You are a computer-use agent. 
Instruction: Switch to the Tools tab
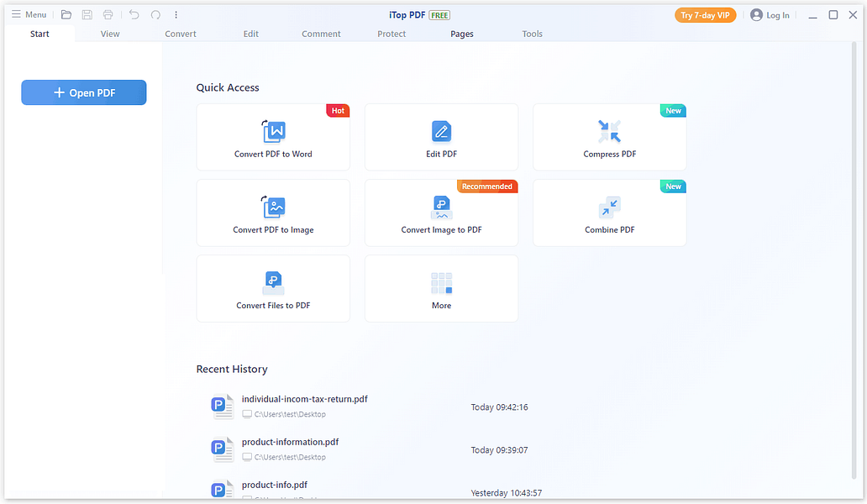533,34
